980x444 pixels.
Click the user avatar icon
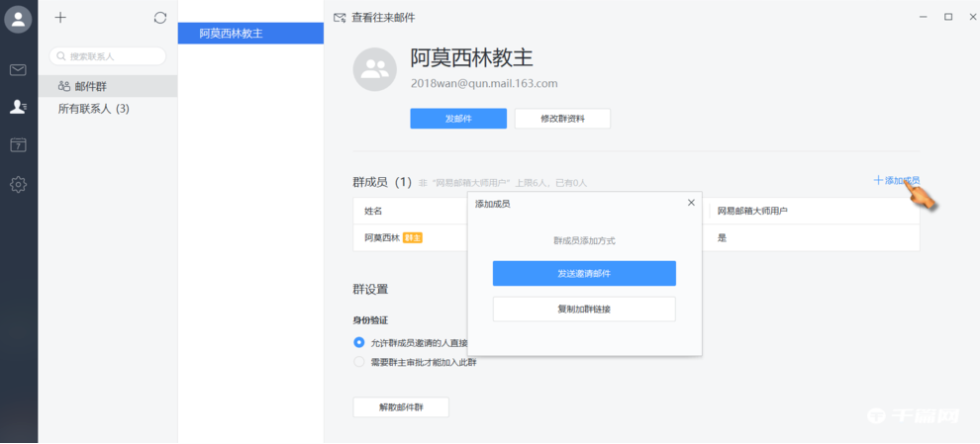18,20
